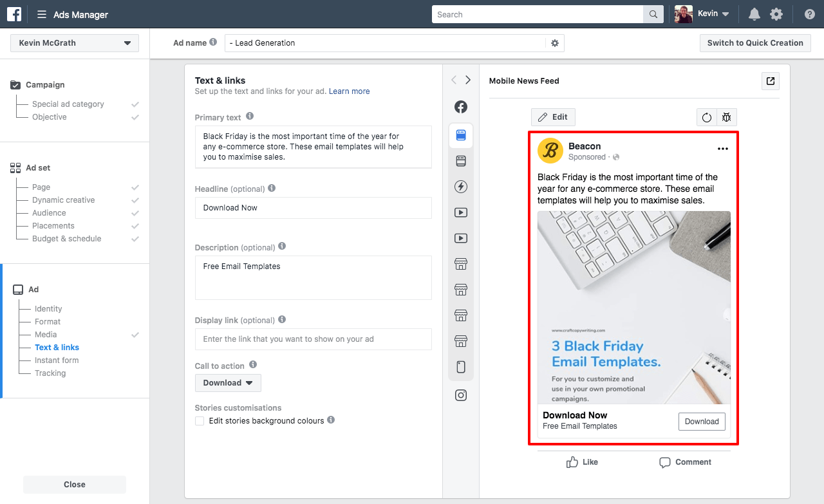Viewport: 824px width, 504px height.
Task: Click the Primary text input box
Action: click(314, 147)
